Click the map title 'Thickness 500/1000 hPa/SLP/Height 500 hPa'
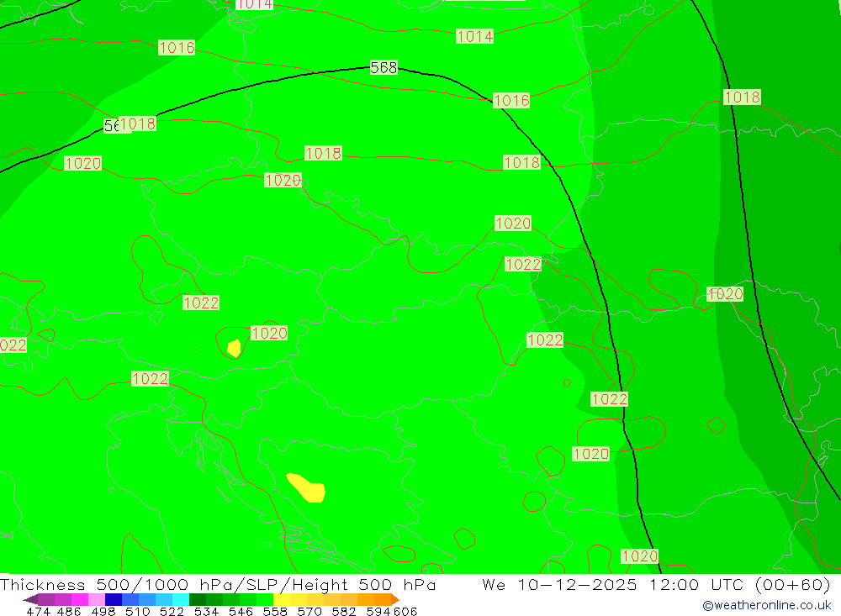This screenshot has height=616, width=841. coord(218,584)
